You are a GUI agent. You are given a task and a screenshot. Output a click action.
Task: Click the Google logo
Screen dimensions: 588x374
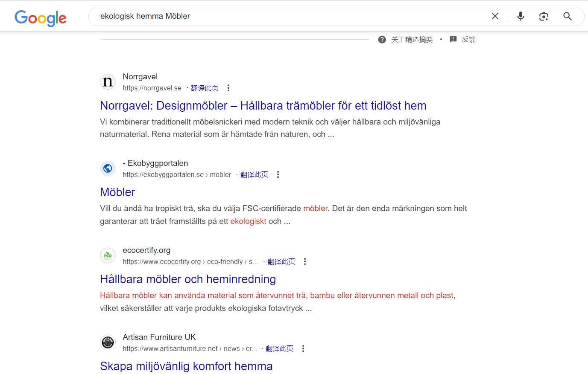click(41, 17)
